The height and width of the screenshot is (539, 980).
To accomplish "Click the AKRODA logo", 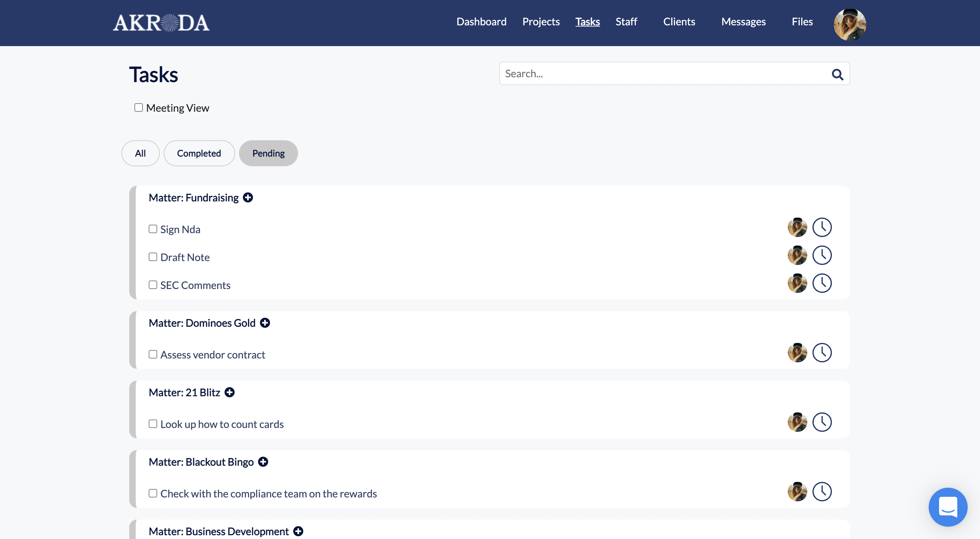I will 161,23.
